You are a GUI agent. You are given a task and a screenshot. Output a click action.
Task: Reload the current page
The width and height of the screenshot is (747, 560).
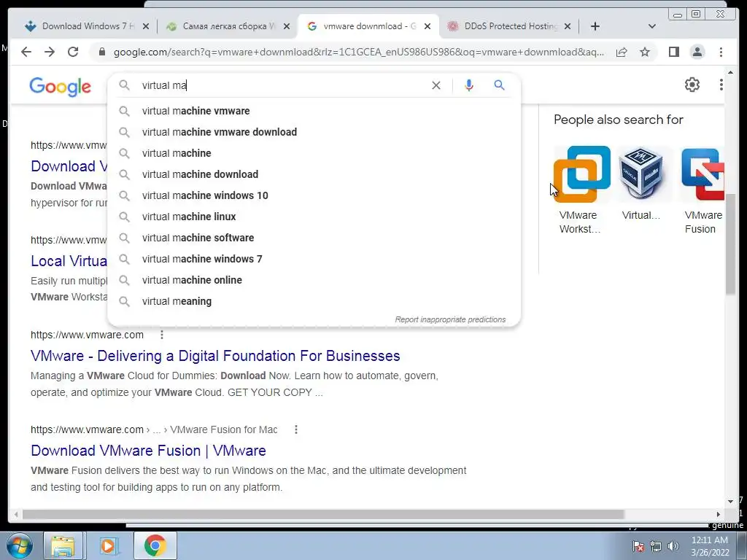coord(73,52)
